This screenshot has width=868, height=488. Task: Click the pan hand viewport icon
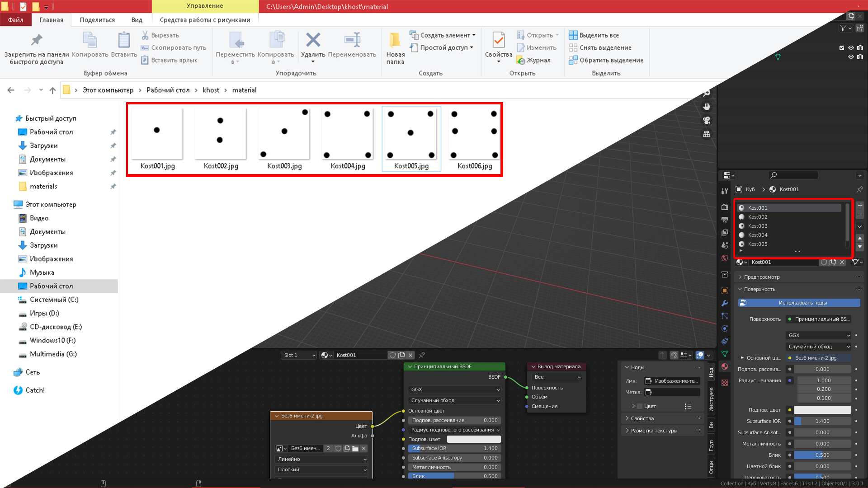tap(707, 107)
